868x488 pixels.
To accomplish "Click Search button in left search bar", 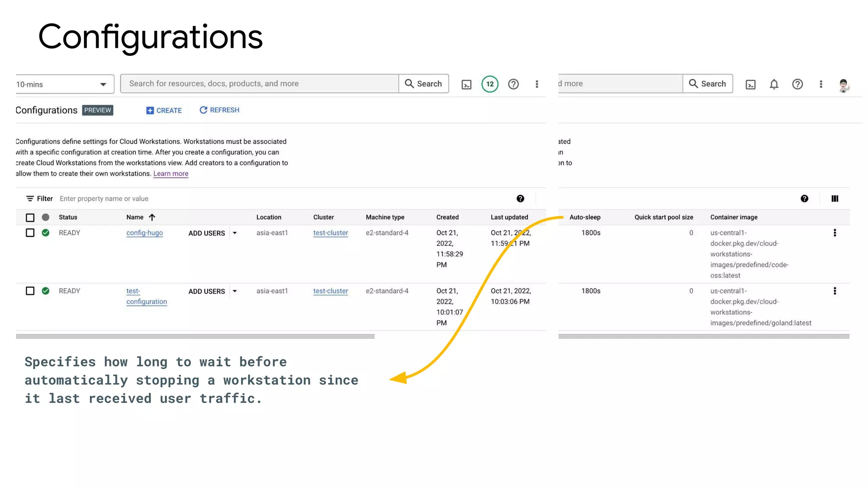I will pyautogui.click(x=423, y=84).
